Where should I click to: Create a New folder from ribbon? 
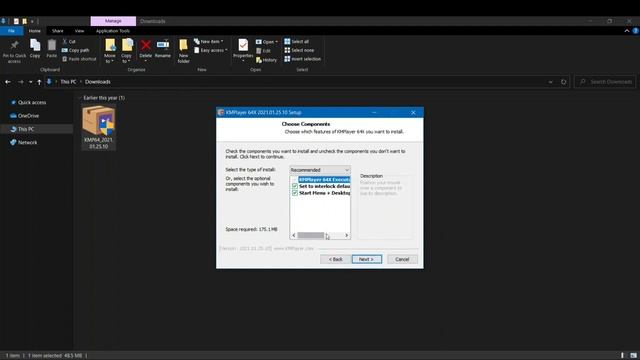(183, 51)
